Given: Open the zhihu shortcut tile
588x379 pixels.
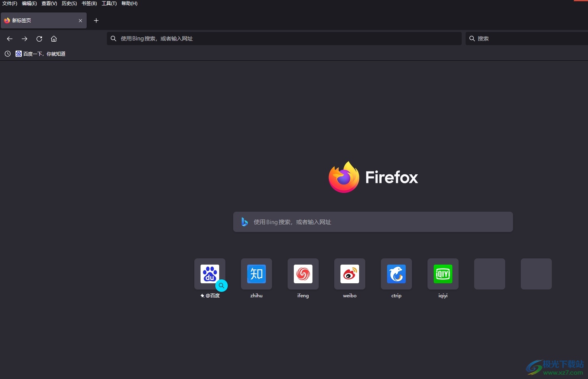Looking at the screenshot, I should click(x=256, y=274).
